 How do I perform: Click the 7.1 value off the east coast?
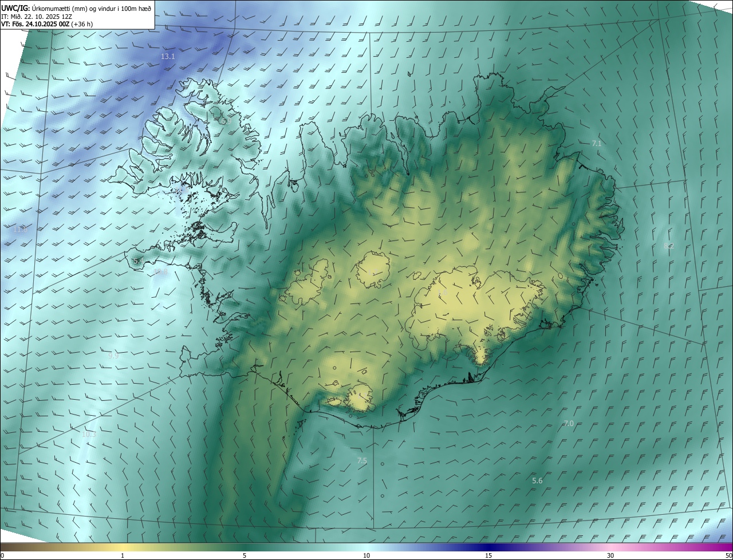pyautogui.click(x=597, y=143)
